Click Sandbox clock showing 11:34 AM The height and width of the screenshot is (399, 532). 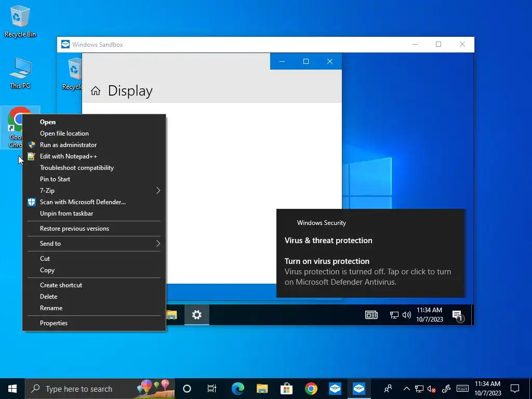[x=430, y=314]
